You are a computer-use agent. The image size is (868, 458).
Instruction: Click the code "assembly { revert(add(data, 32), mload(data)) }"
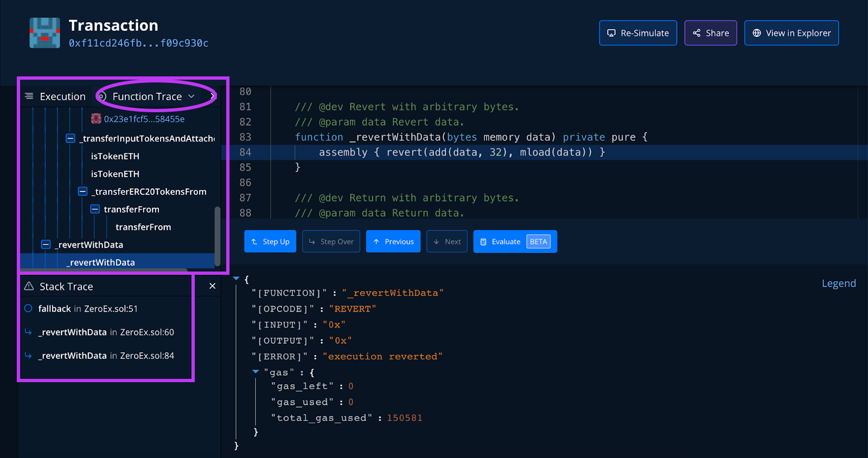click(x=462, y=152)
